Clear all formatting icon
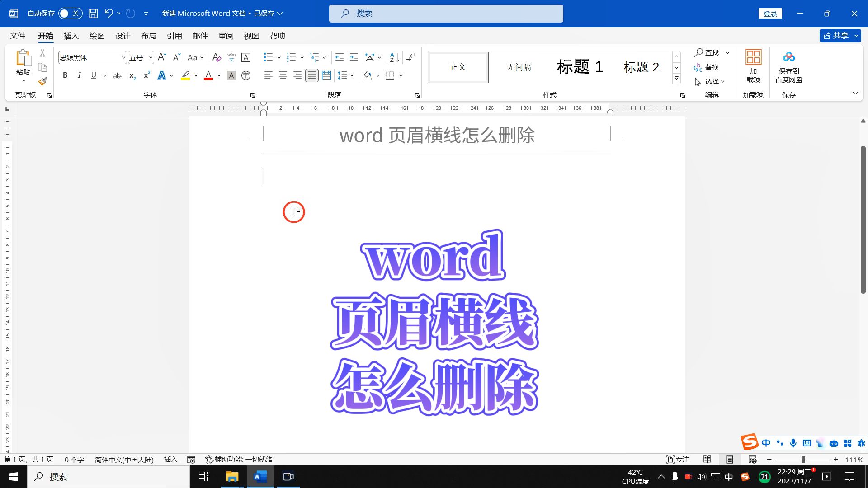Viewport: 868px width, 488px height. 217,57
